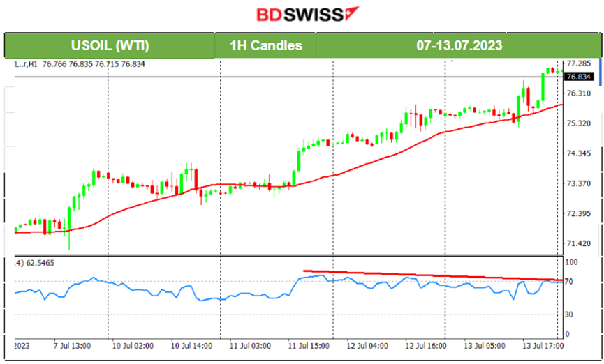604x364 pixels.
Task: Click the 74.345 price axis label
Action: point(580,153)
